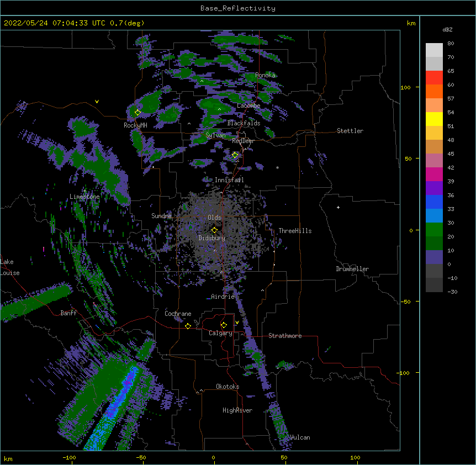Screen dimensions: 476x465
Task: Click the ThreeHills town label
Action: pos(295,231)
